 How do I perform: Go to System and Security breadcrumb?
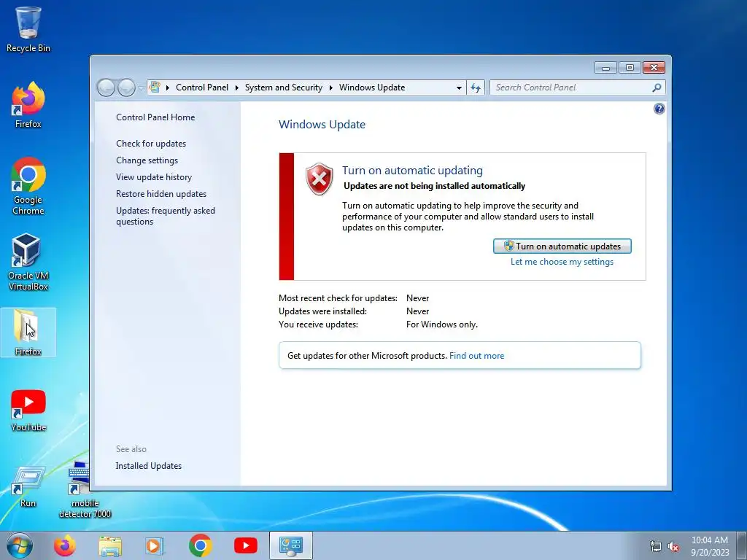(x=284, y=87)
